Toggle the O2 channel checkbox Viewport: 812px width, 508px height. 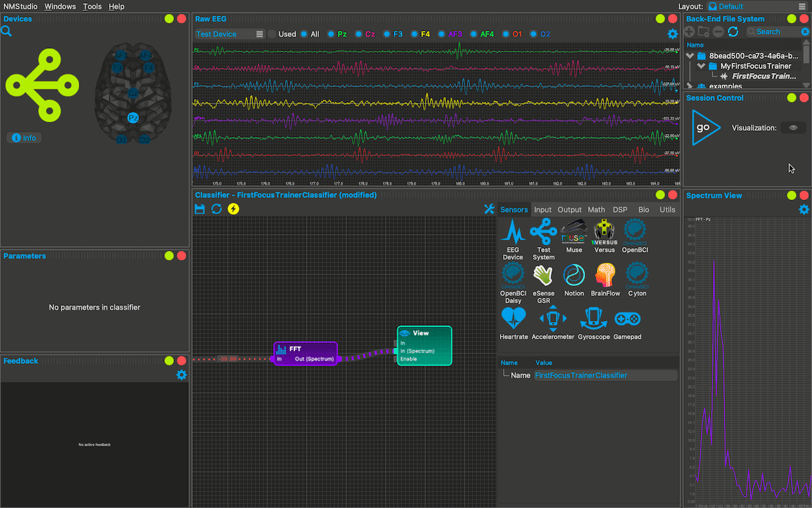(x=534, y=34)
